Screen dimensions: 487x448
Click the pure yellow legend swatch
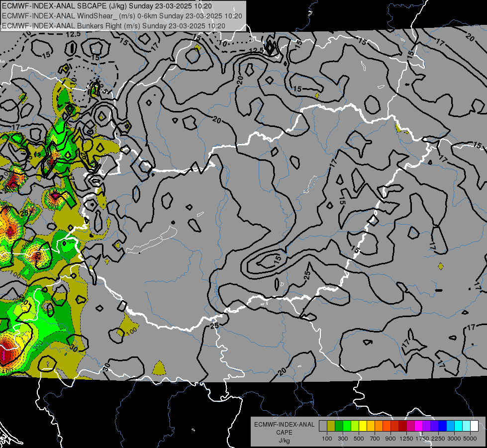tap(363, 426)
